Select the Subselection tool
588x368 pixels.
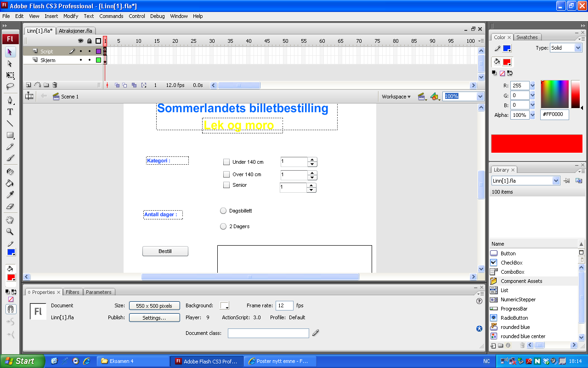tap(10, 63)
